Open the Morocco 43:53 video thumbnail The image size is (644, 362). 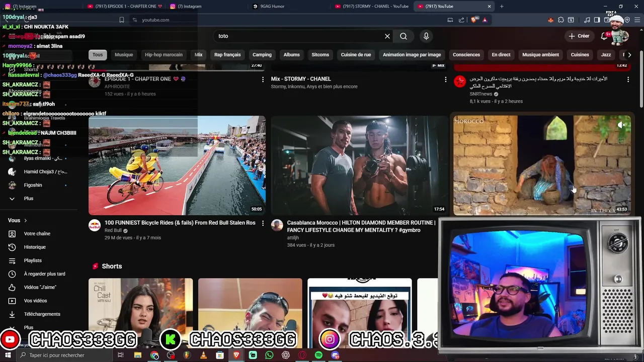(x=542, y=165)
